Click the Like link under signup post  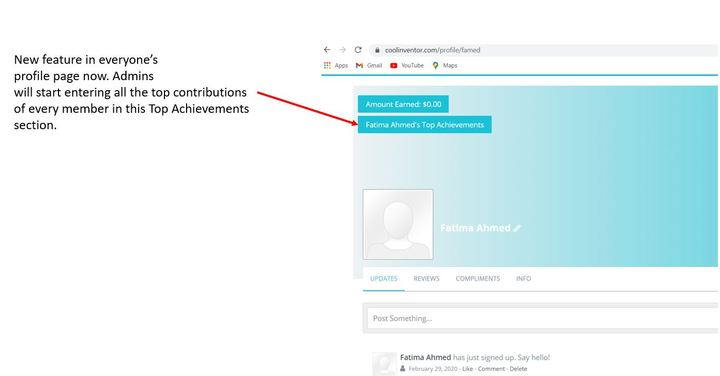point(467,369)
